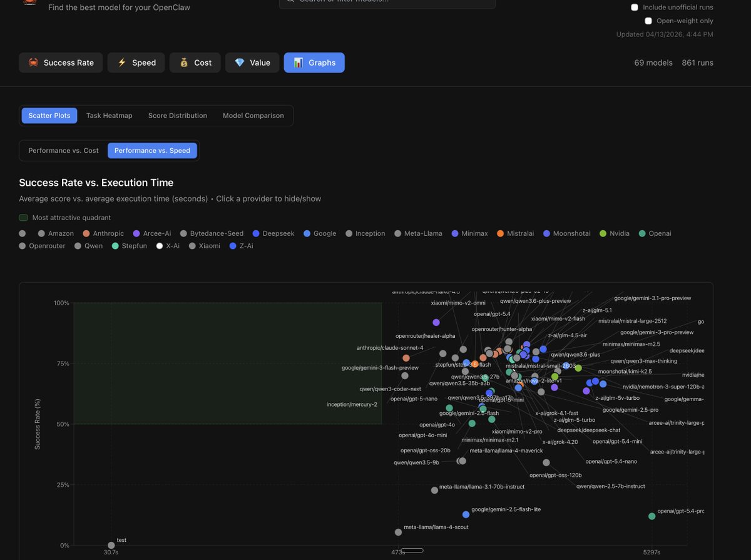Toggle Anthropic provider visibility
This screenshot has height=560, width=751.
[103, 233]
